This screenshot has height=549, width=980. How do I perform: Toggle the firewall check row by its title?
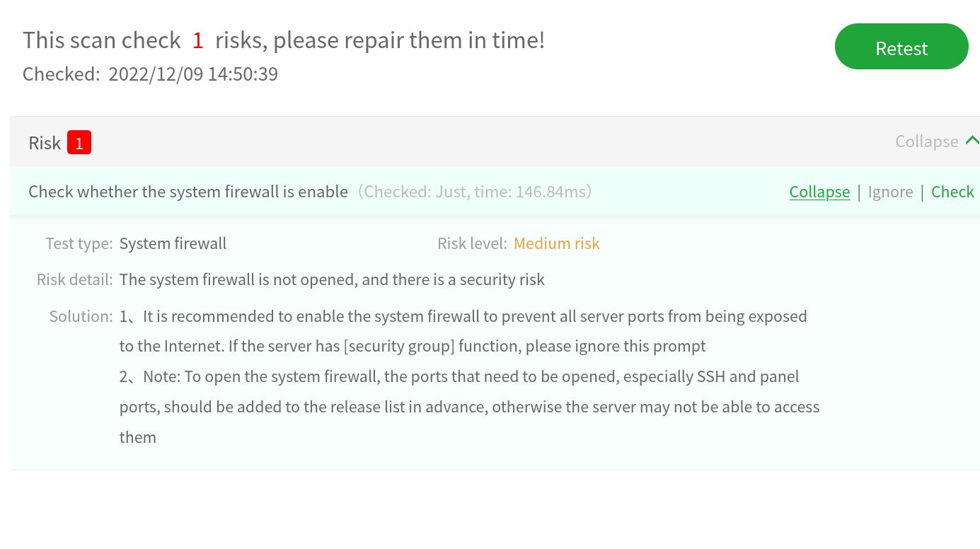[x=188, y=192]
